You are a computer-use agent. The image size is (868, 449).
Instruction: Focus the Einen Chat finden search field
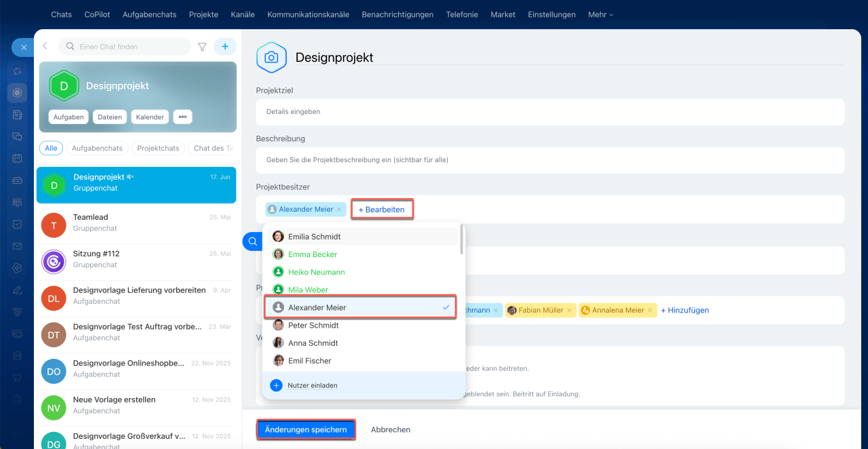pyautogui.click(x=125, y=46)
